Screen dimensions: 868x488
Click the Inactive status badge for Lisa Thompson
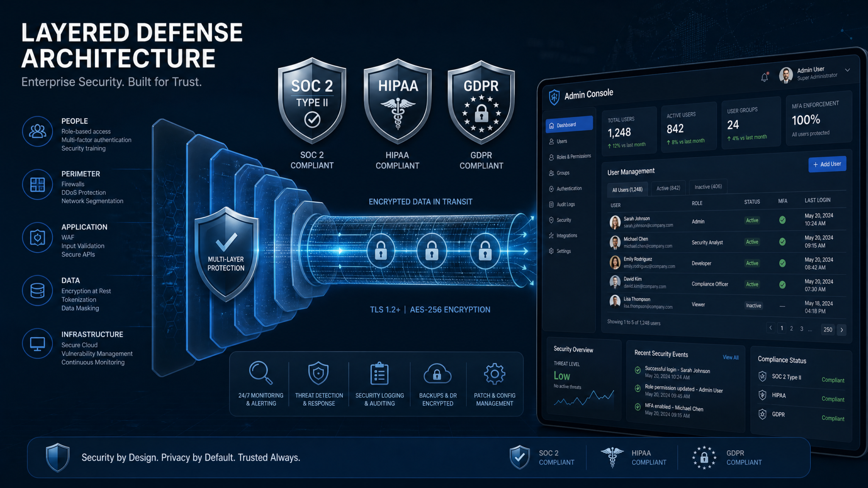tap(754, 305)
